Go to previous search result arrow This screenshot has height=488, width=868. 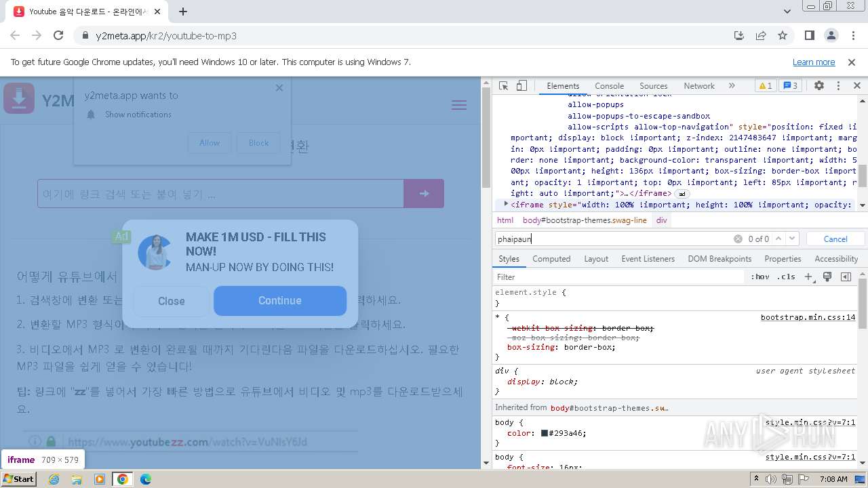pos(778,239)
